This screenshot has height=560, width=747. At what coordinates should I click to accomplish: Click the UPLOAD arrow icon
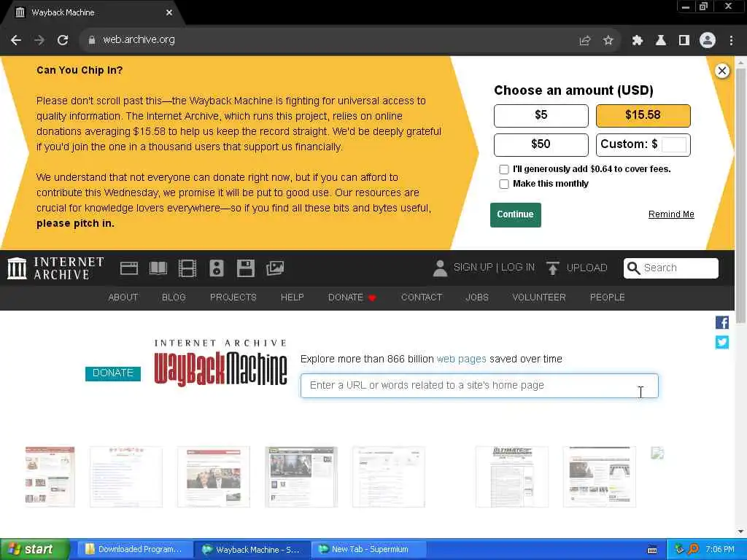[x=553, y=268]
